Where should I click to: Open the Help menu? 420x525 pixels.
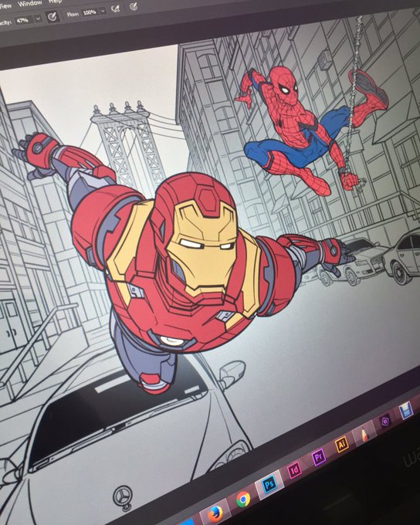pyautogui.click(x=56, y=2)
